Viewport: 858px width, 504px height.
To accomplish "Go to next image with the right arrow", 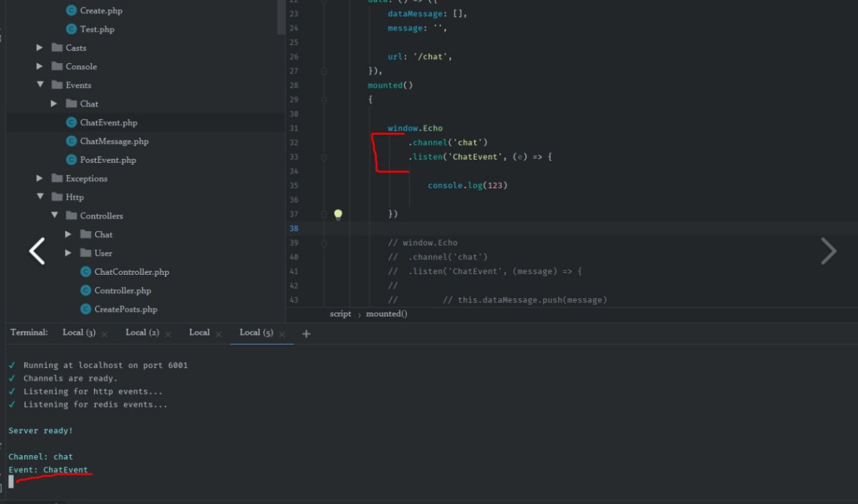I will click(x=829, y=251).
